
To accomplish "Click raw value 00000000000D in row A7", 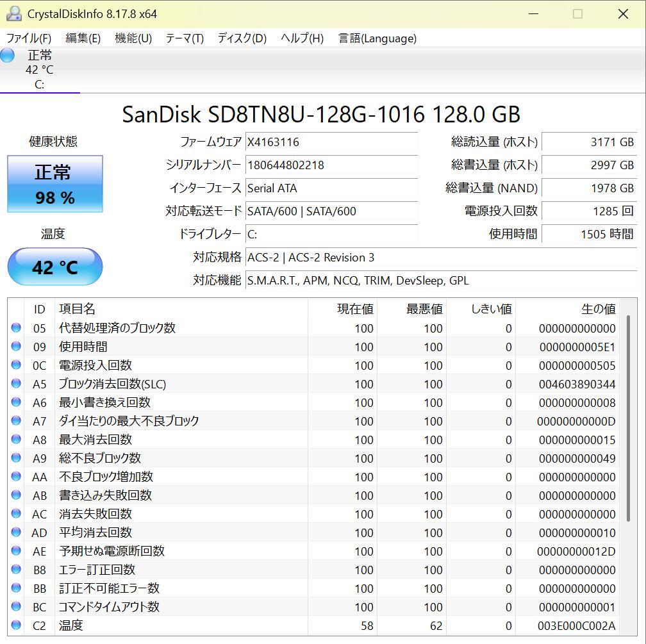I will click(x=576, y=421).
